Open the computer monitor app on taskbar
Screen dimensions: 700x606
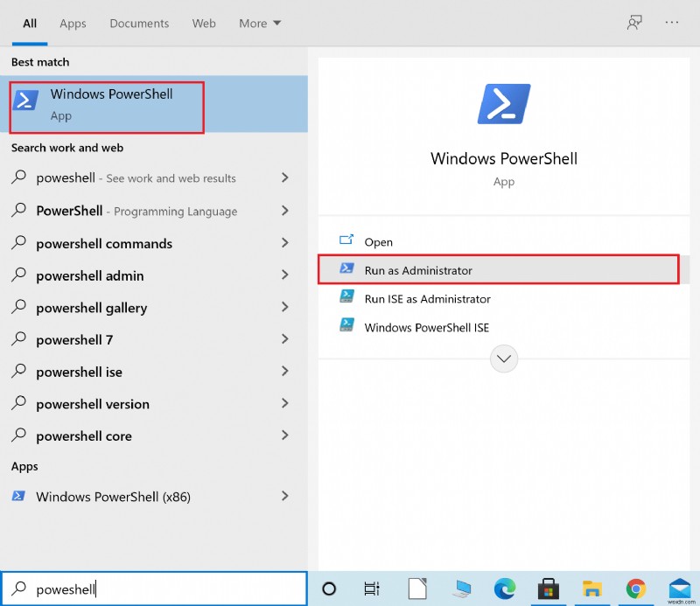point(461,589)
